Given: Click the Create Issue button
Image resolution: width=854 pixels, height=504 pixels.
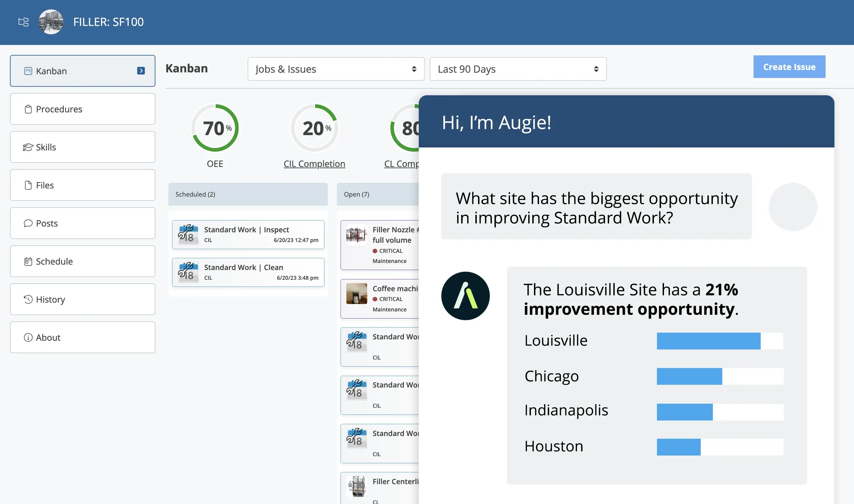Looking at the screenshot, I should pyautogui.click(x=789, y=67).
